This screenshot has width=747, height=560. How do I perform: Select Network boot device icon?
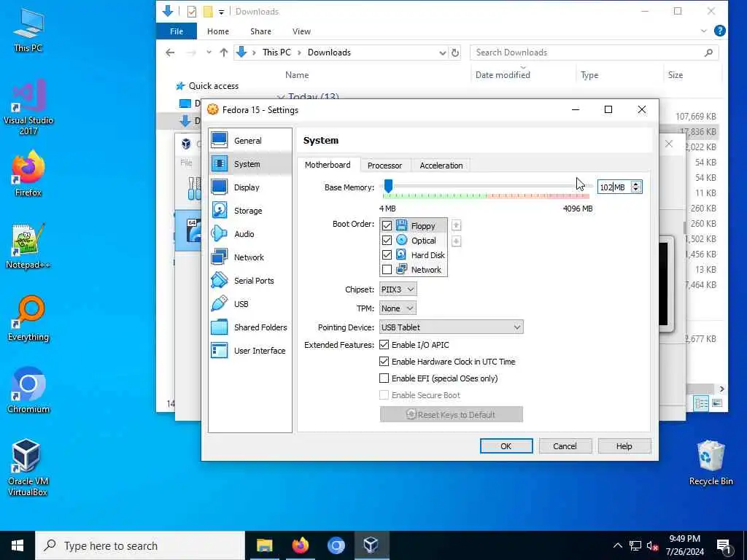click(x=402, y=270)
